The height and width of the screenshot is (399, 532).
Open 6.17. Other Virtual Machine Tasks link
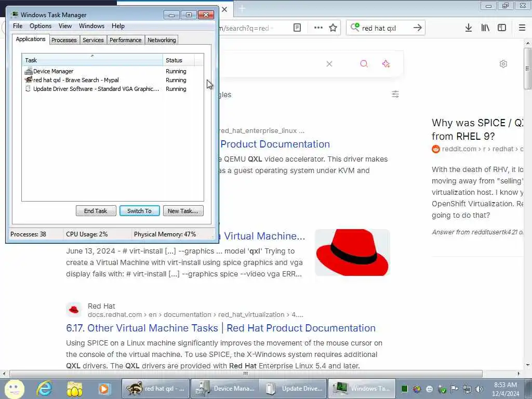[x=221, y=328]
